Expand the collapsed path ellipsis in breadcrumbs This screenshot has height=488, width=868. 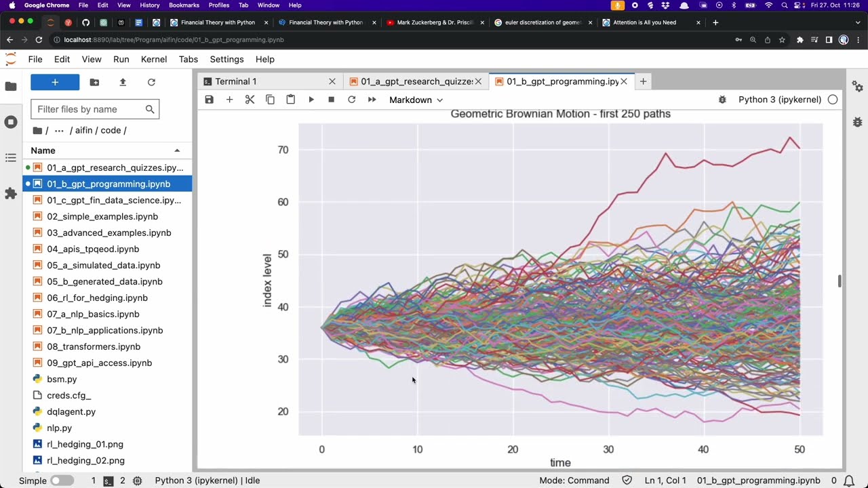(59, 130)
